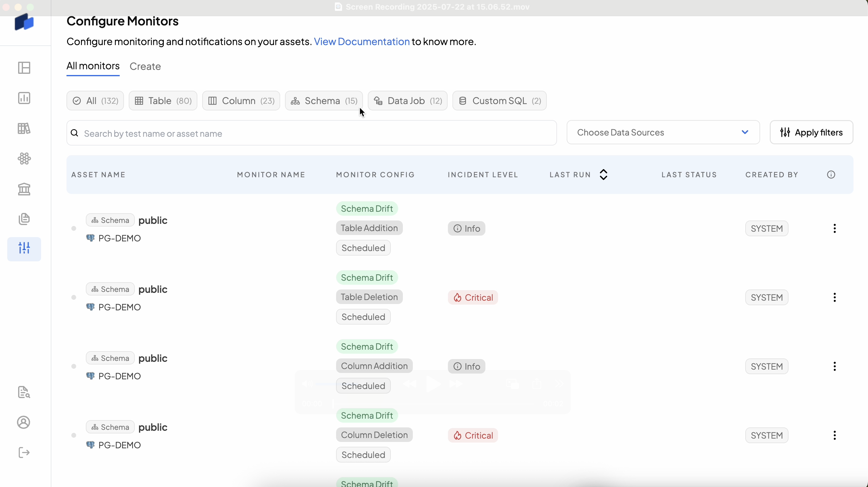Click the molecule cluster sidebar icon
Screen dimensions: 868x487
24,159
